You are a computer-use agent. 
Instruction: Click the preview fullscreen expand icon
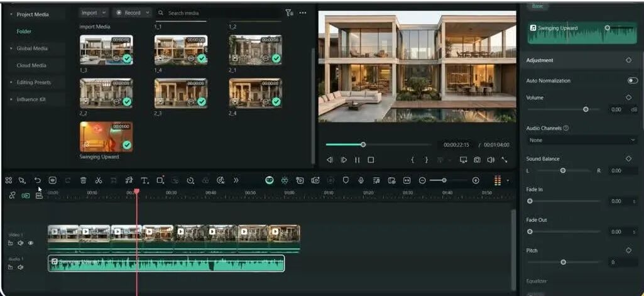[x=505, y=160]
